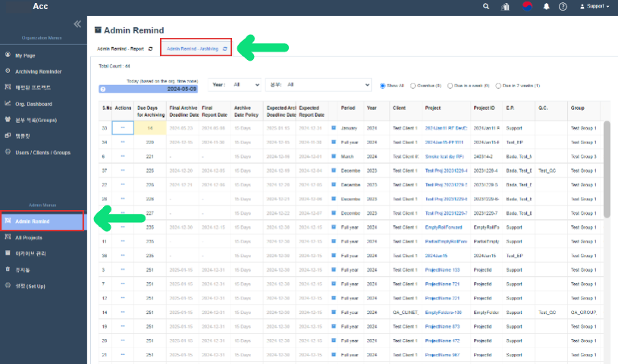This screenshot has width=618, height=364.
Task: Click the organization building icon in header
Action: click(506, 6)
